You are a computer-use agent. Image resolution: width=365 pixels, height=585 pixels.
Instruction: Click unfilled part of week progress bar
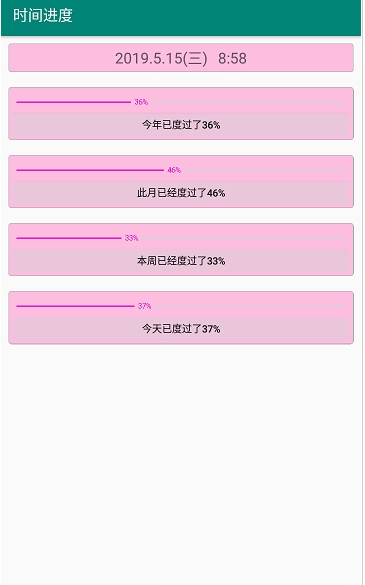click(243, 238)
